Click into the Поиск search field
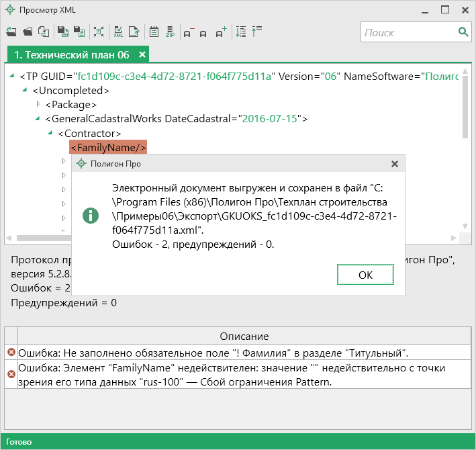This screenshot has width=476, height=450. [408, 32]
